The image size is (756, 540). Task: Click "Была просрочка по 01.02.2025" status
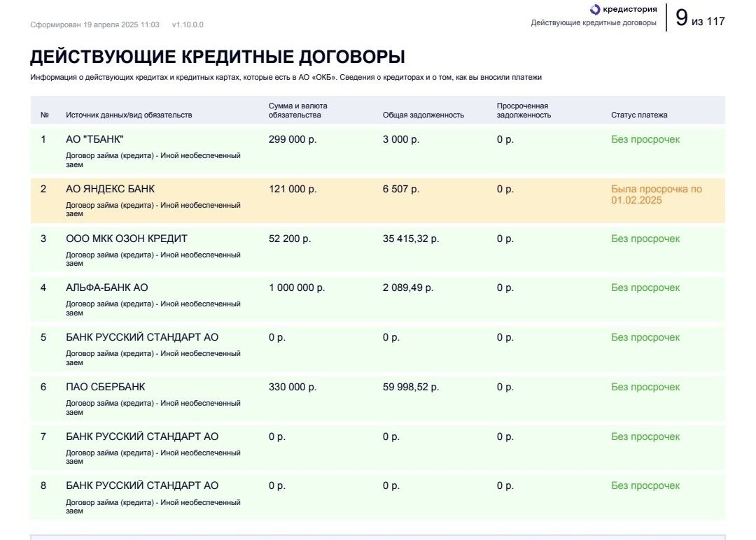[656, 194]
